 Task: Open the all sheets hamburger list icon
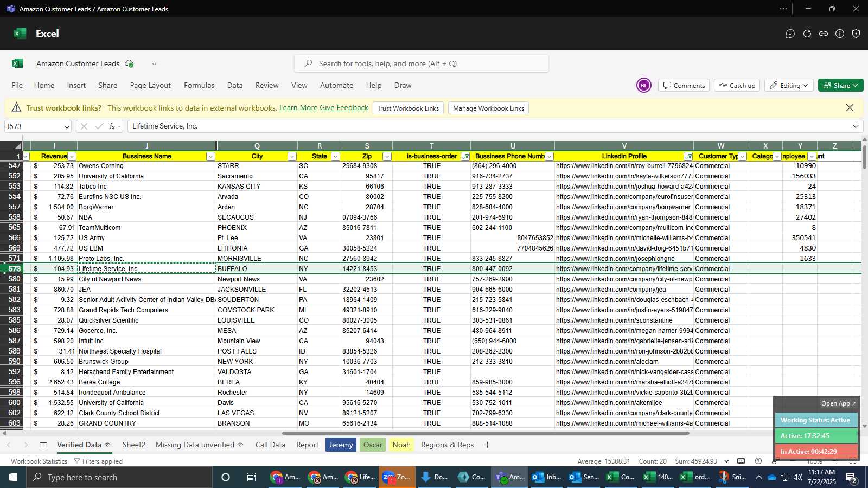(x=43, y=445)
